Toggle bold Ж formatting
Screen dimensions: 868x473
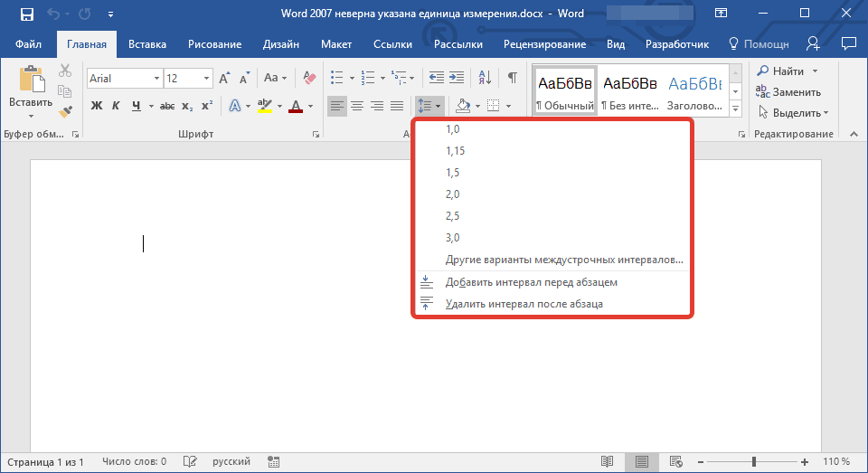coord(97,105)
